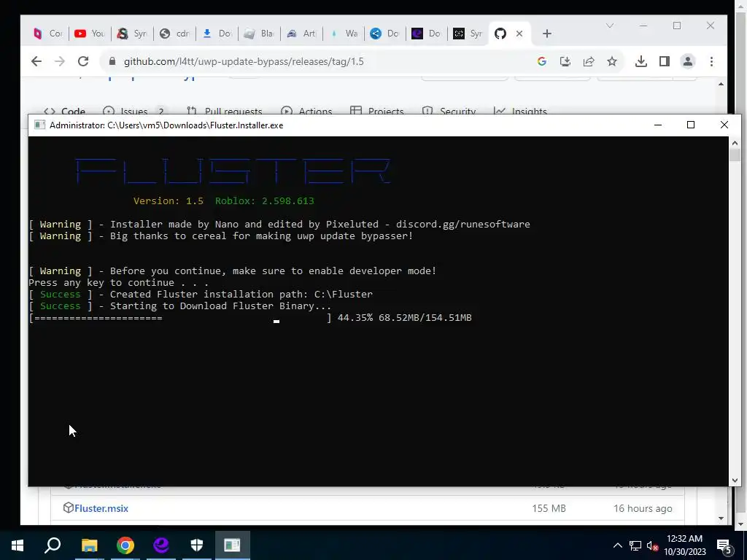Open the Actions tab in GitHub
The width and height of the screenshot is (747, 560).
(x=306, y=111)
